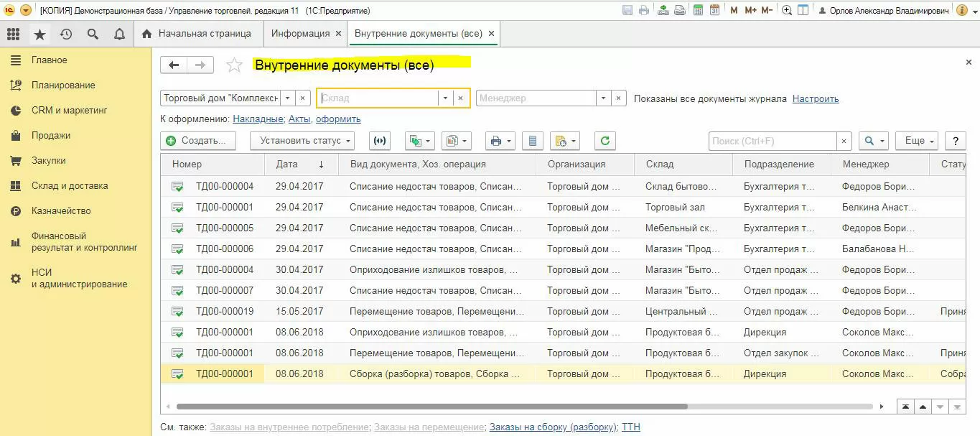980x436 pixels.
Task: Clear the organization filter with its × button
Action: pyautogui.click(x=303, y=98)
